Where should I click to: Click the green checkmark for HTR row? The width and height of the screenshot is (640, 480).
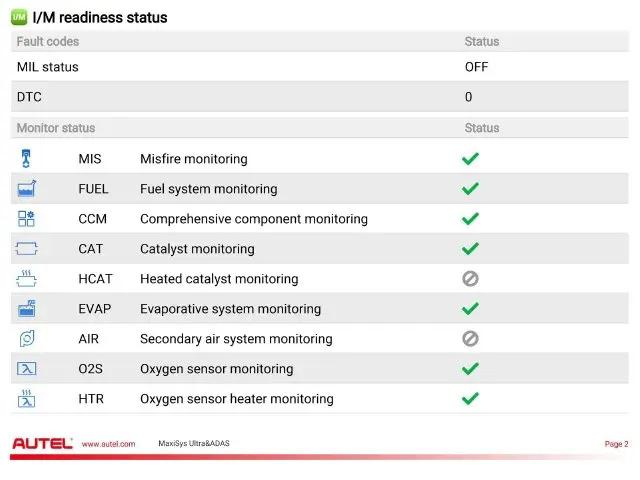pyautogui.click(x=470, y=398)
